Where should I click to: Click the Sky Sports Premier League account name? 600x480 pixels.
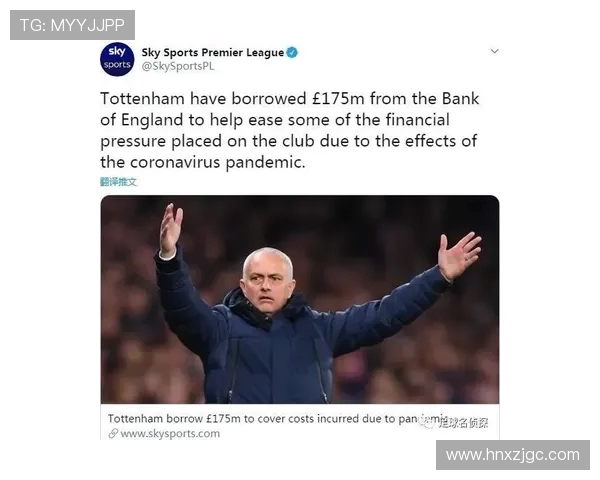coord(213,52)
